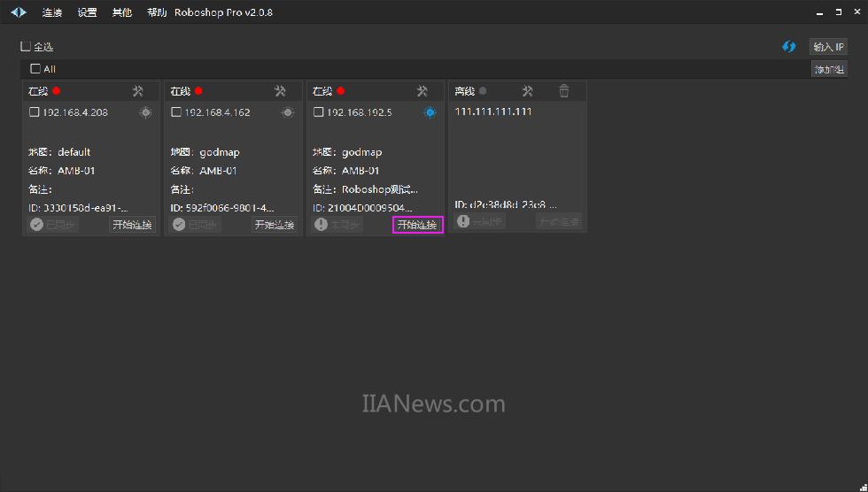Check the 全选 select-all checkbox

(26, 46)
